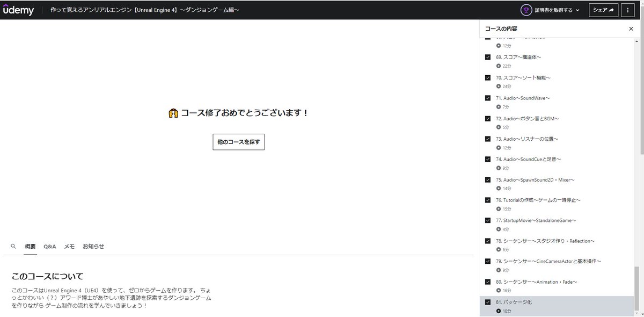The width and height of the screenshot is (644, 317).
Task: Toggle checkbox for 81. パッケージ化
Action: [x=488, y=302]
